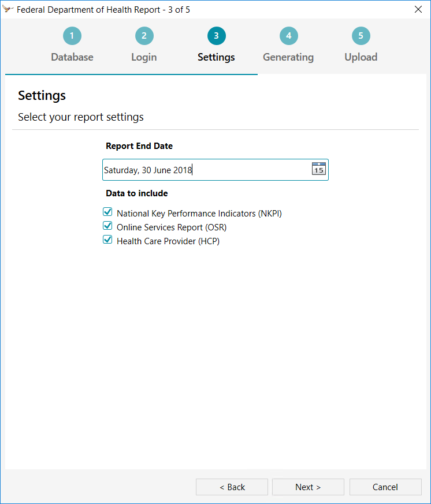Click the window title 'Federal Department of Health Report'

point(88,10)
